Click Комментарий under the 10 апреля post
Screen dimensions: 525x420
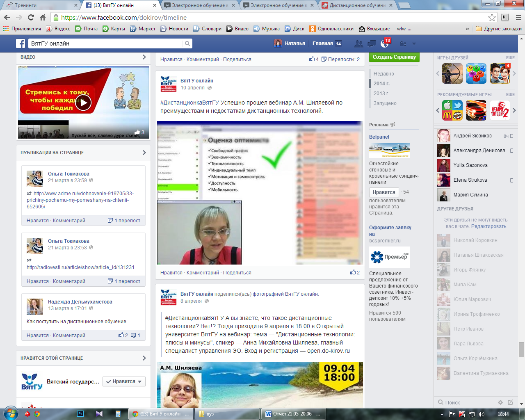pos(203,273)
